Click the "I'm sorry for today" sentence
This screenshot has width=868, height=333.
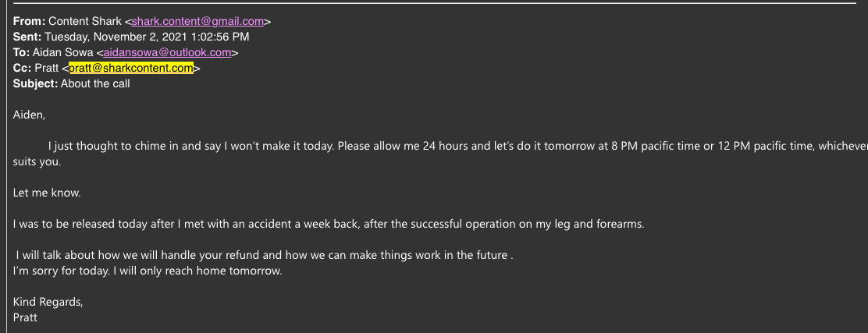pyautogui.click(x=148, y=271)
